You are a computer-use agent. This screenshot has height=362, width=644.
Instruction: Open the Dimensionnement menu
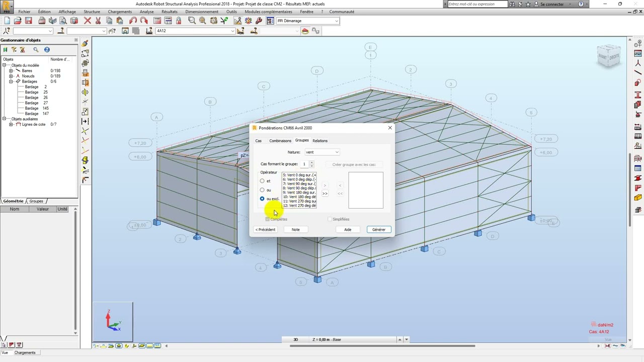202,12
